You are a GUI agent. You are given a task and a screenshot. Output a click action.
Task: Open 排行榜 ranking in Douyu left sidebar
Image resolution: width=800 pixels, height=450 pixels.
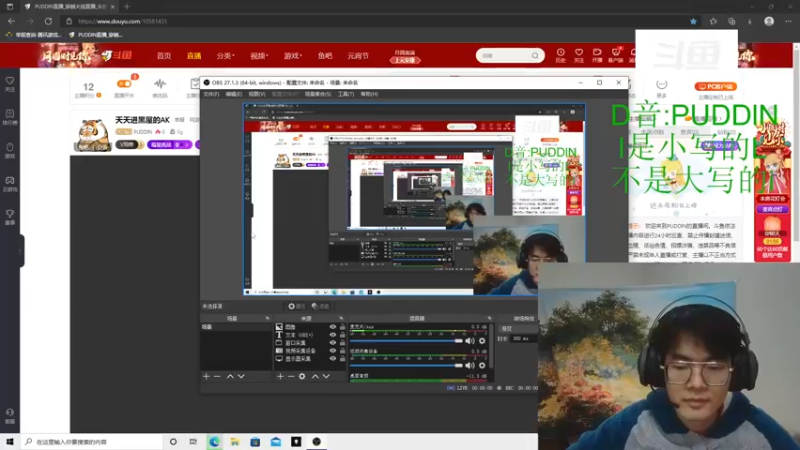coord(10,117)
